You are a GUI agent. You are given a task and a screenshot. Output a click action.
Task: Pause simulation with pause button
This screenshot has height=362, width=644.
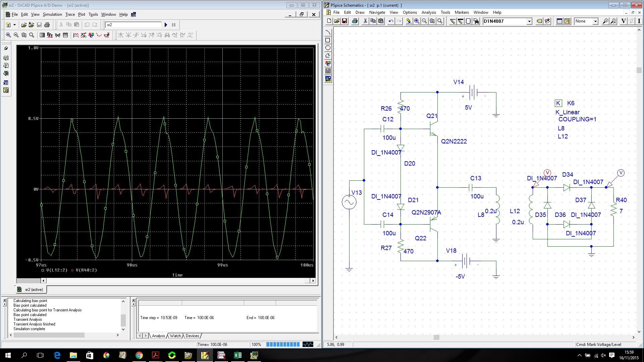[174, 25]
